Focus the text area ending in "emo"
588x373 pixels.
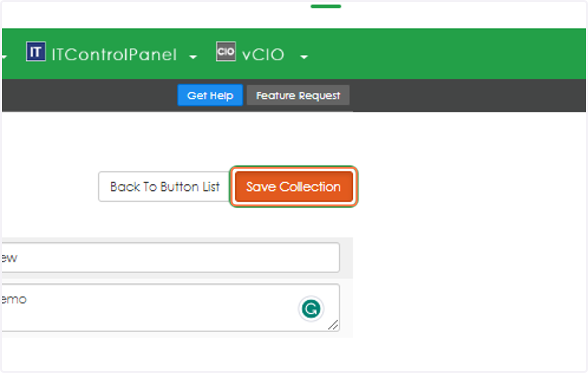tap(170, 307)
